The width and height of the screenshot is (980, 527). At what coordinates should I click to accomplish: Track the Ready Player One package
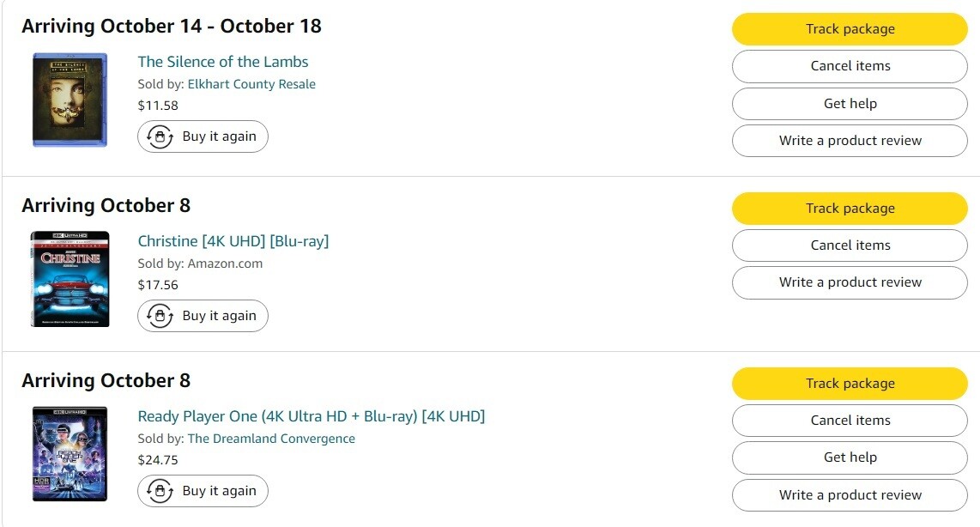(x=850, y=384)
